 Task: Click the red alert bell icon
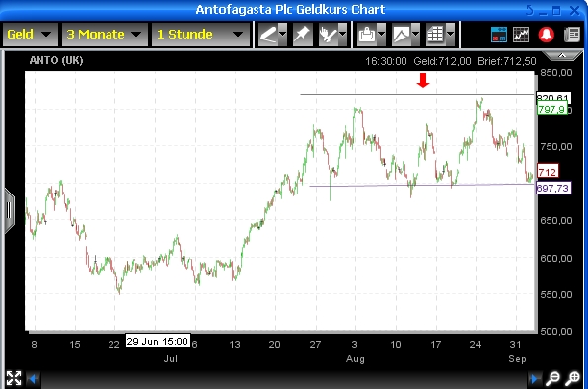[x=547, y=35]
